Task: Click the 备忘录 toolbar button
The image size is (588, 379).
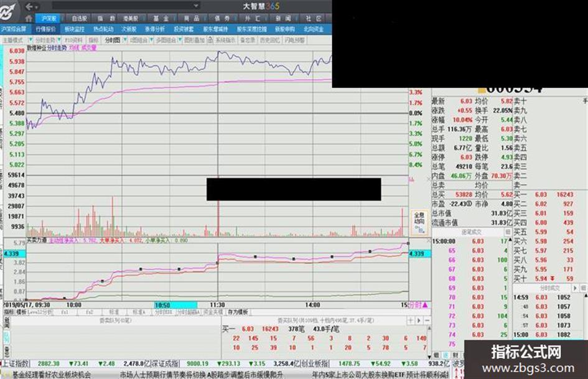Action: [x=248, y=40]
